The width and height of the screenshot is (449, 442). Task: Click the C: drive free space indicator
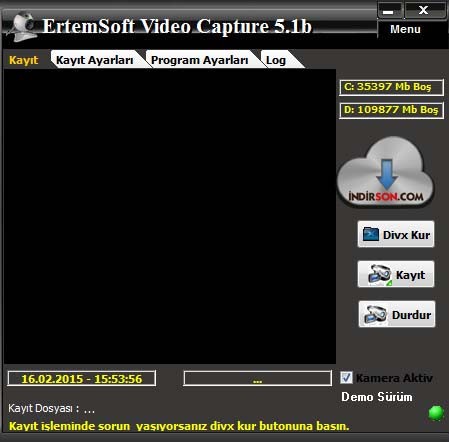coord(391,87)
